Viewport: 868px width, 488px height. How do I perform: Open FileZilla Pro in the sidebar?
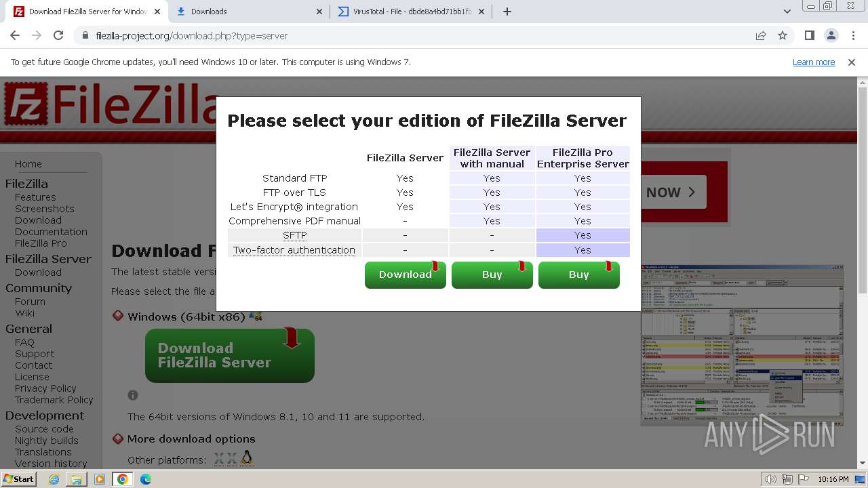tap(41, 243)
